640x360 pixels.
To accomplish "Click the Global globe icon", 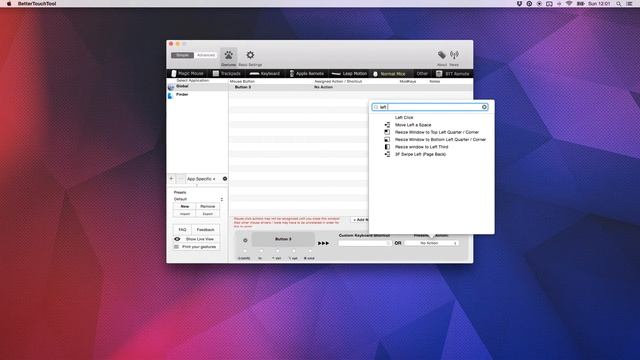I will 171,87.
